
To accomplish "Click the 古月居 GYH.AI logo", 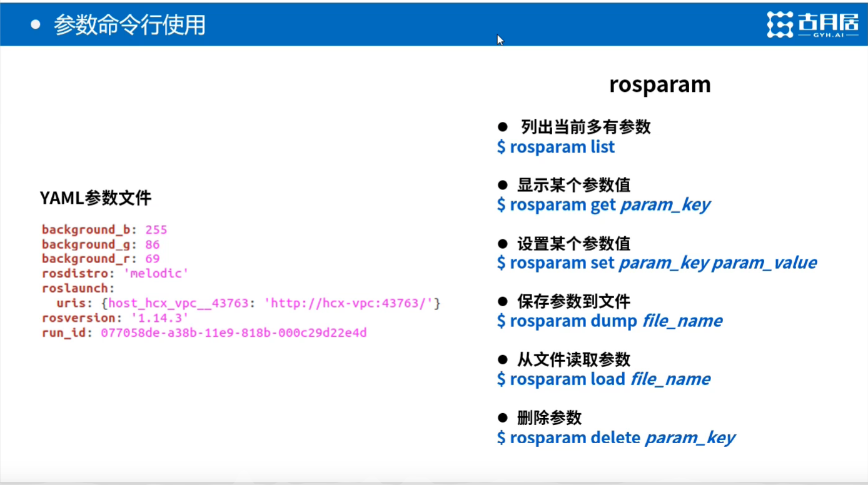I will [813, 24].
